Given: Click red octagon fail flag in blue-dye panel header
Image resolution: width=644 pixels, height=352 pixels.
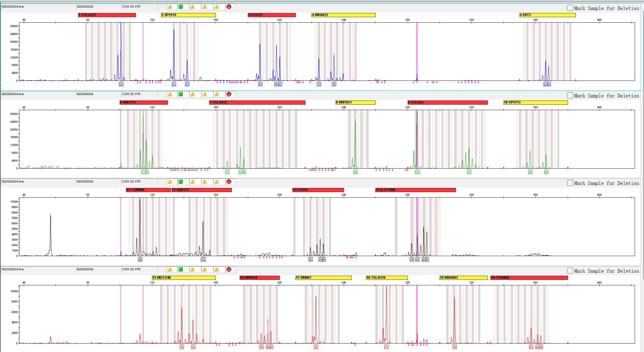Looking at the screenshot, I should (229, 7).
